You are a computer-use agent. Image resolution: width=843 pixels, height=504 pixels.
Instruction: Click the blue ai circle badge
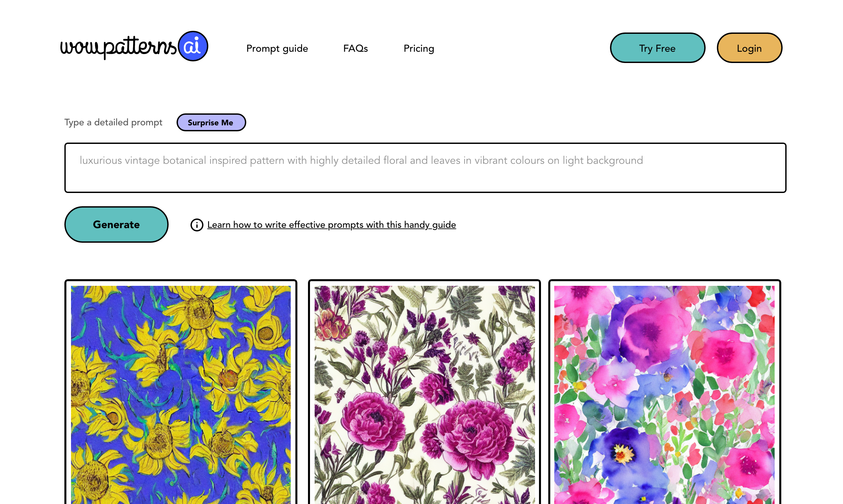193,46
